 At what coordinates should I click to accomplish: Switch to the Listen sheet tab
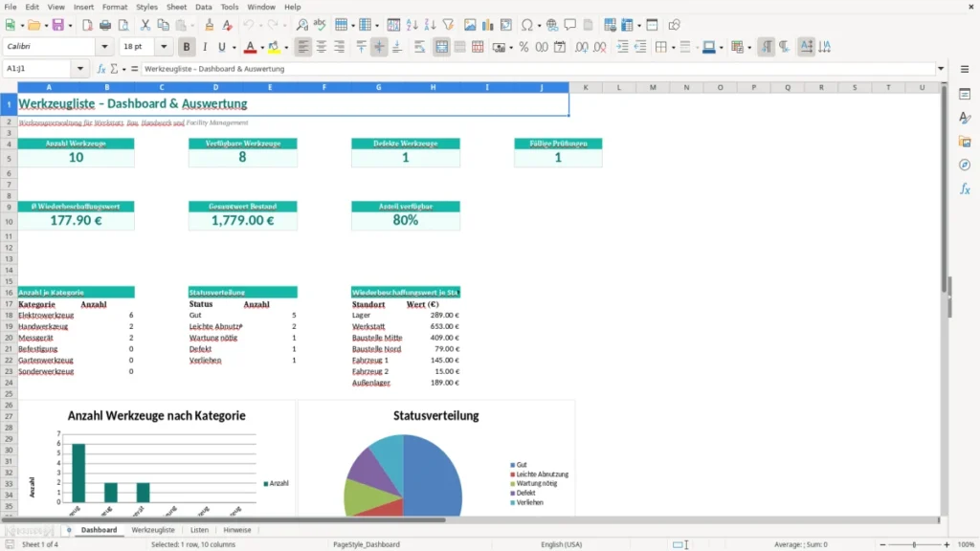[x=199, y=530]
